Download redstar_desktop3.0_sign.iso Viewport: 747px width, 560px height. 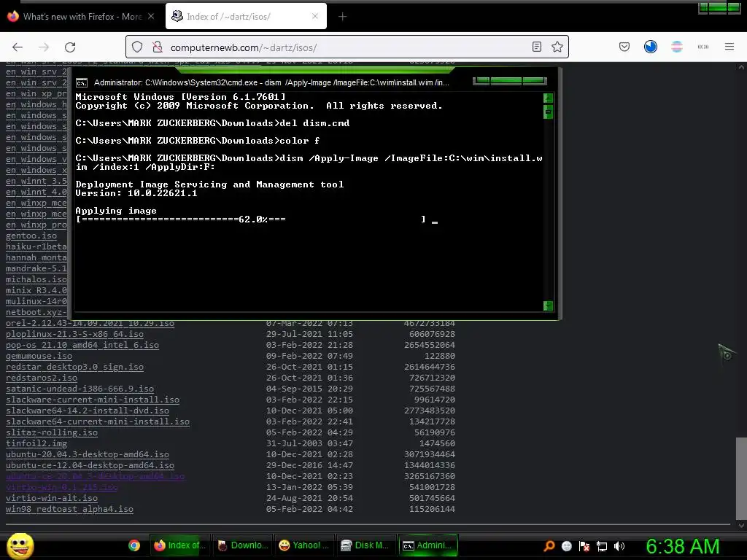click(x=75, y=367)
